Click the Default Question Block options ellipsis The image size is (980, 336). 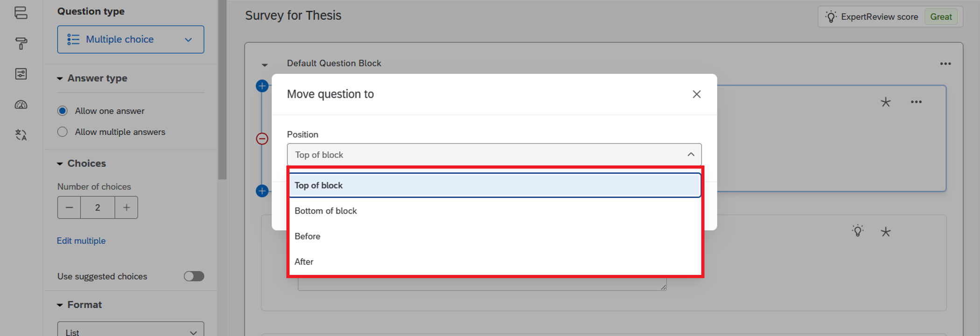click(x=945, y=63)
